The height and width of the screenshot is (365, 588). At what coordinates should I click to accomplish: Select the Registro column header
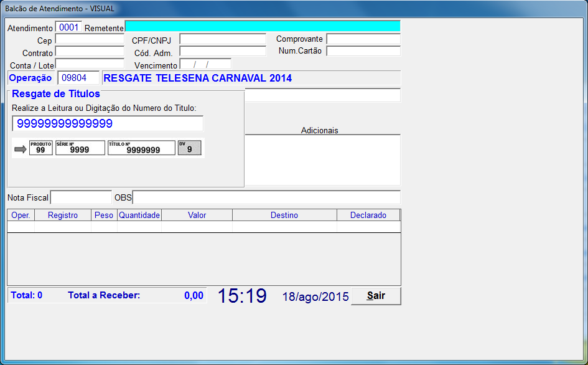[63, 215]
